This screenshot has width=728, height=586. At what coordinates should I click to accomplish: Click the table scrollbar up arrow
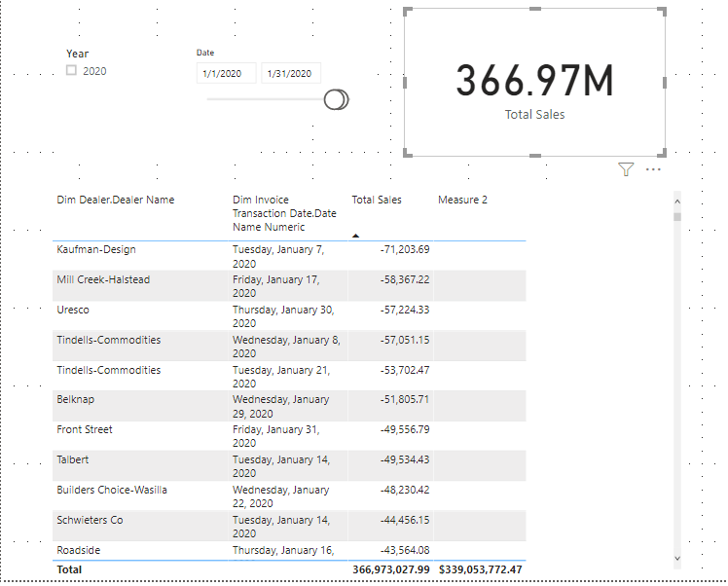pos(677,201)
